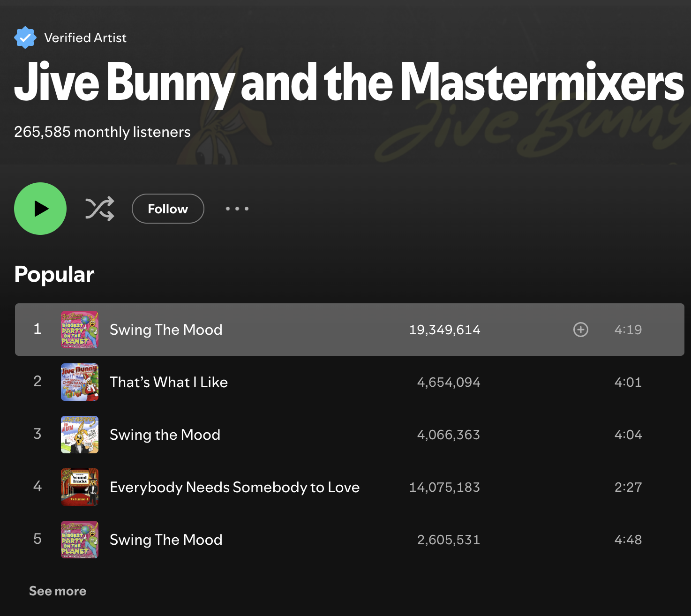Click the green Play button
Screen dimensions: 691x616
[x=40, y=209]
